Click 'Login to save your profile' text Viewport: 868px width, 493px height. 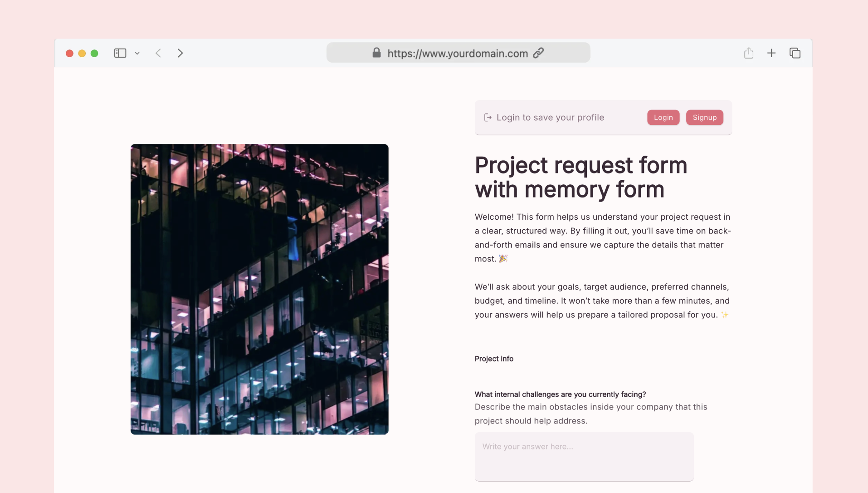coord(550,118)
